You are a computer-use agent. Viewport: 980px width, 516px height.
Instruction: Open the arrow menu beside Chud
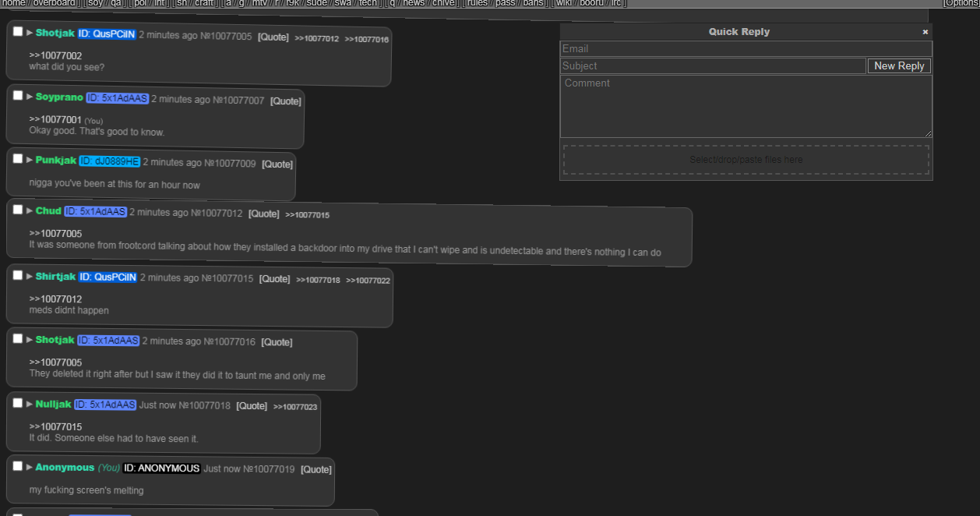click(30, 210)
